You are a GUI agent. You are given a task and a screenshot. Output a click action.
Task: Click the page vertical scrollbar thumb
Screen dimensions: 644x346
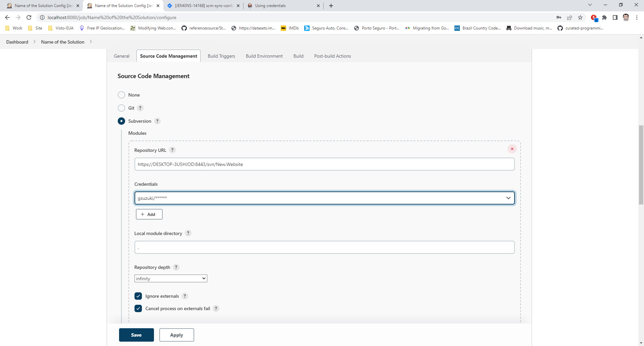(641, 165)
